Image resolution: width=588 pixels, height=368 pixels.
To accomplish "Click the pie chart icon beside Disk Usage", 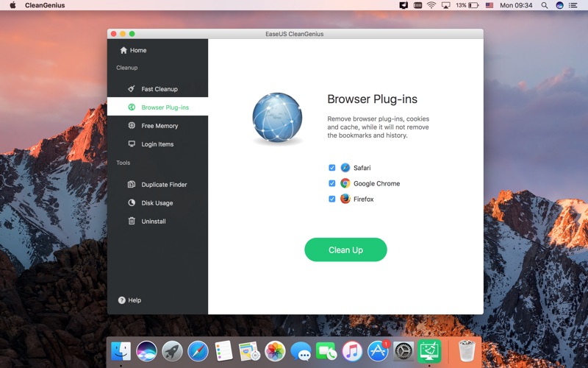I will coord(132,202).
